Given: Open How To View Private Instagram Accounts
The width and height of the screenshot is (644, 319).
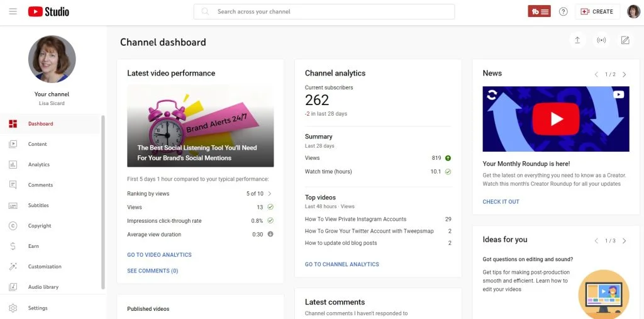Looking at the screenshot, I should (x=356, y=219).
